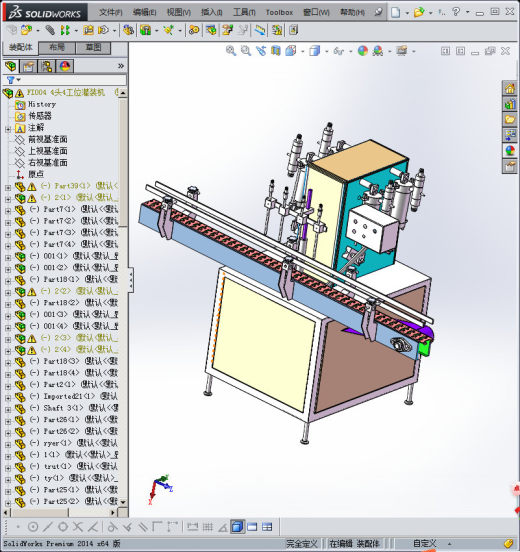Screen dimensions: 520x552
Task: Switch to the ConfigurationManager tab icon
Action: (x=47, y=66)
